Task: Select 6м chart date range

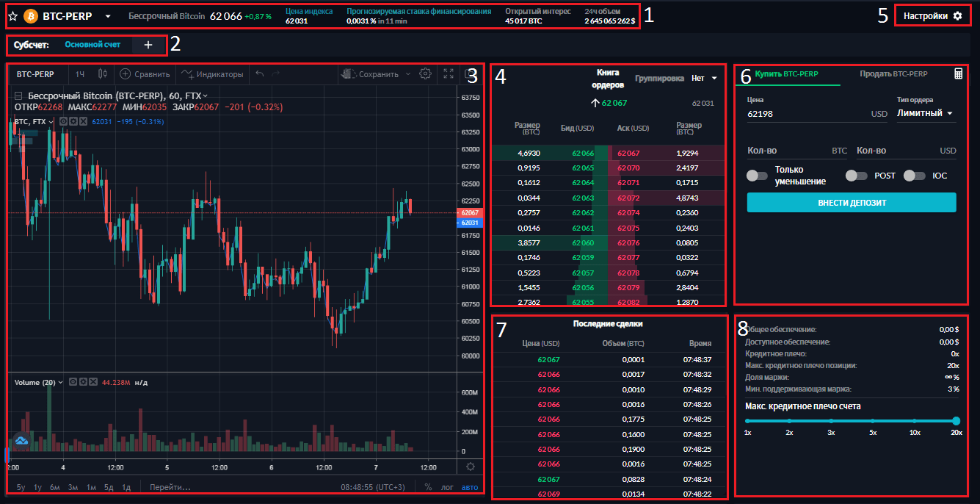Action: tap(55, 486)
